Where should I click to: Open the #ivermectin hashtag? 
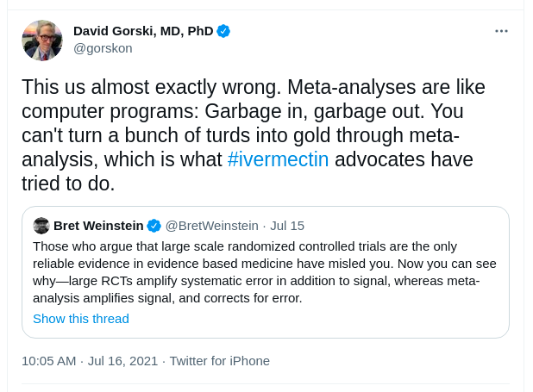[278, 159]
